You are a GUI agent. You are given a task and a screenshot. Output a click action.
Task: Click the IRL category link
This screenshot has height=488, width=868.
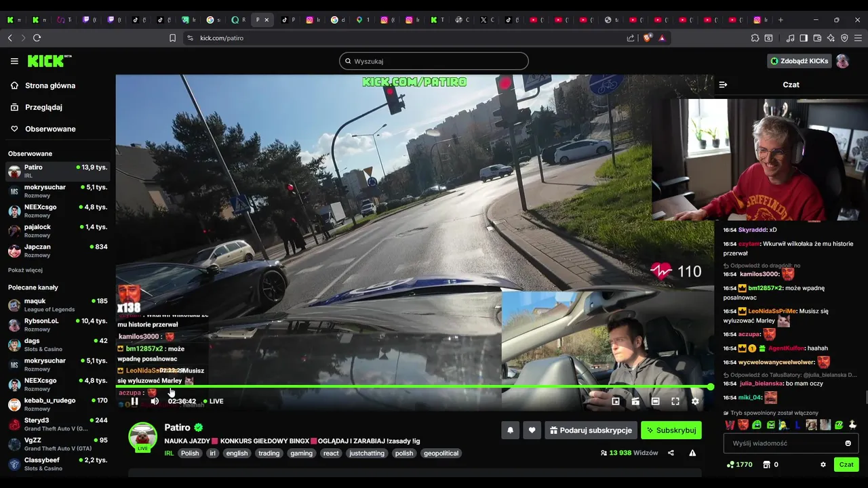coord(169,453)
